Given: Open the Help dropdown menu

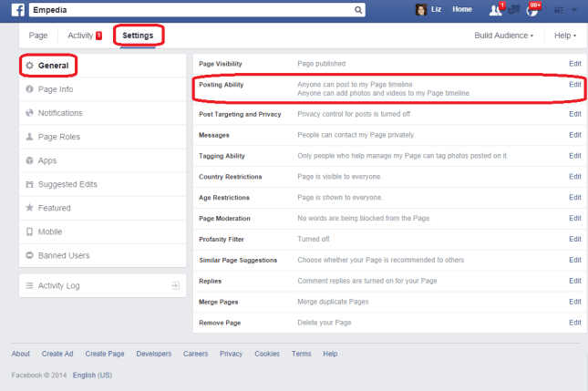Looking at the screenshot, I should click(565, 36).
